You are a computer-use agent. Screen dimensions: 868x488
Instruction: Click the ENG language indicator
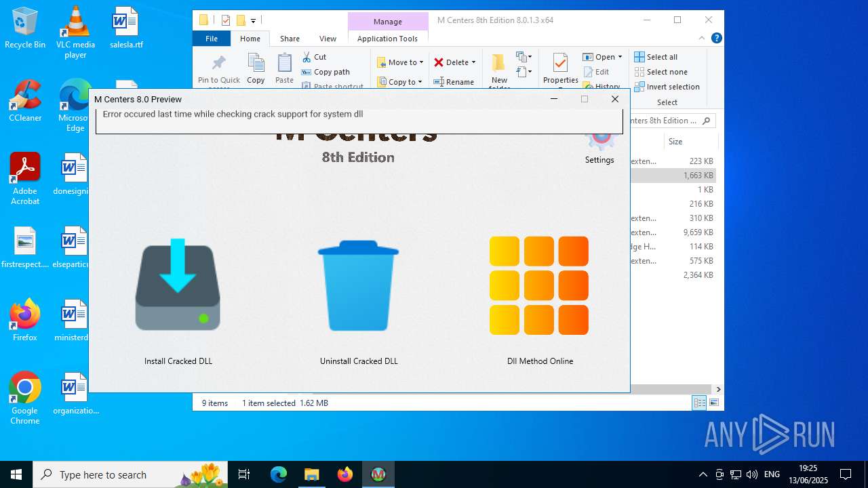tap(772, 474)
